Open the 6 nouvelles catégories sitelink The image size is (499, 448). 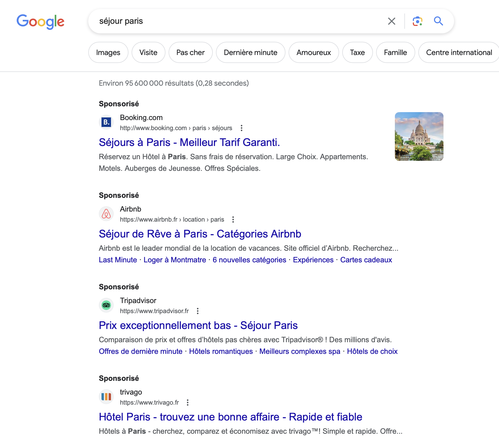249,260
